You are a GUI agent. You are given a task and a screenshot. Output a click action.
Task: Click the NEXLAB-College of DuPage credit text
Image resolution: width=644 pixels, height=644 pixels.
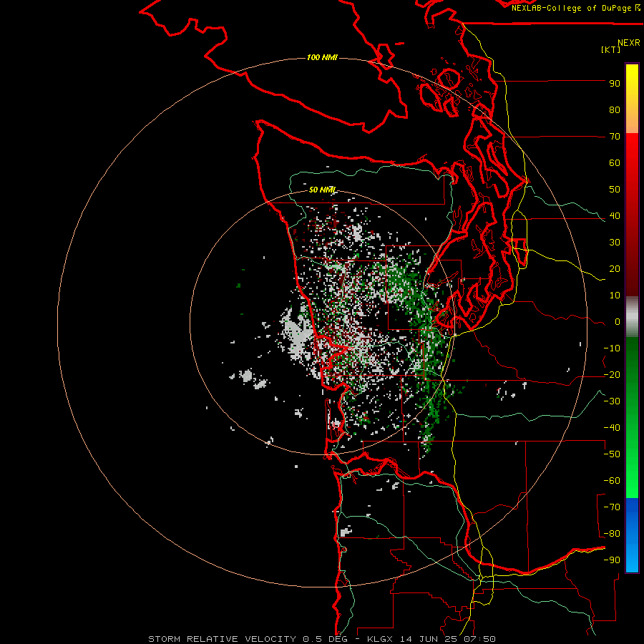571,8
